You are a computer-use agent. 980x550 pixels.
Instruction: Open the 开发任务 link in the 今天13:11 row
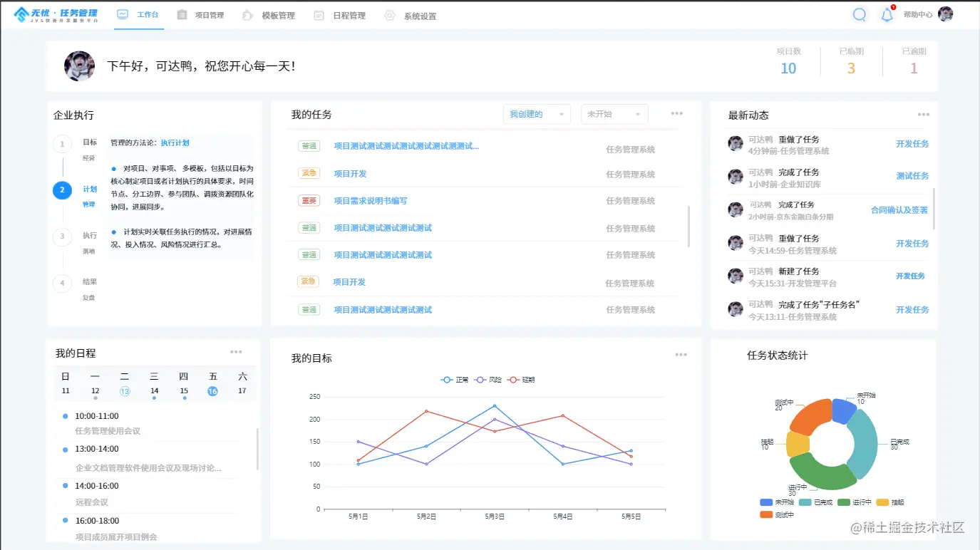click(912, 310)
